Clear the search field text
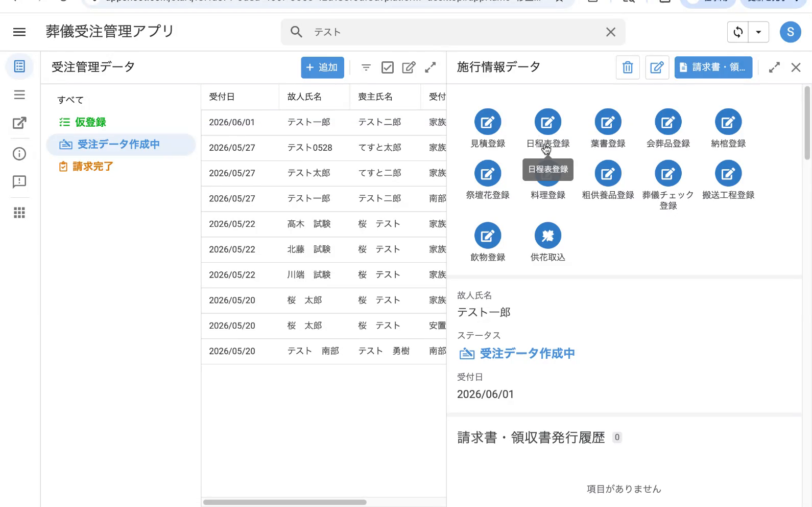812x507 pixels. tap(610, 32)
